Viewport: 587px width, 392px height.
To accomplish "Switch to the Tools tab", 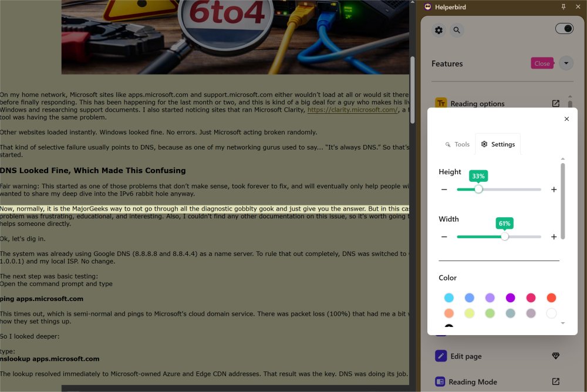I will 457,144.
